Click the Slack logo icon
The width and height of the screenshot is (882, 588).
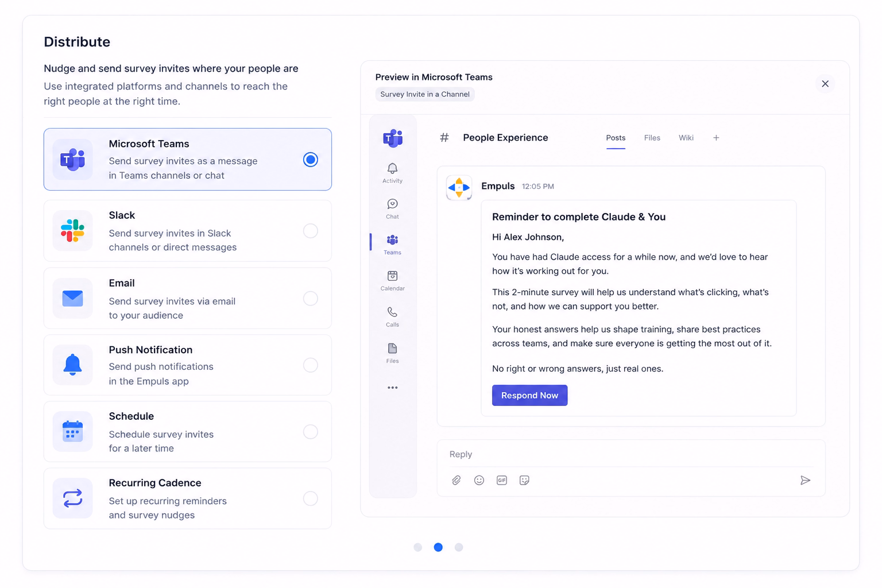[72, 231]
